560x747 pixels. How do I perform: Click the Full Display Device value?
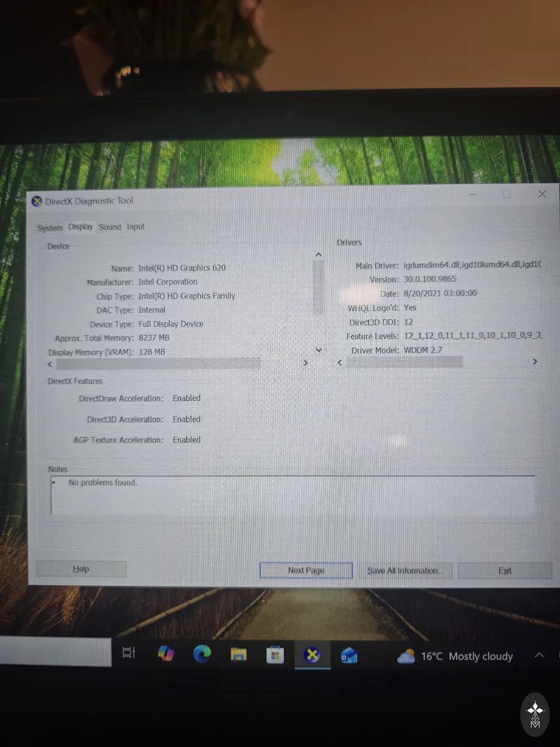click(x=170, y=324)
